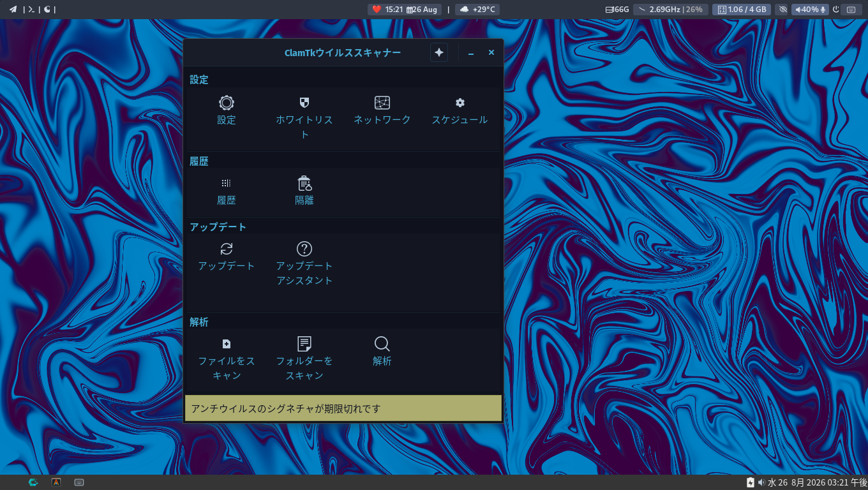This screenshot has height=490, width=868.
Task: Click the ClamTkウイルススキャナー window title
Action: [343, 53]
